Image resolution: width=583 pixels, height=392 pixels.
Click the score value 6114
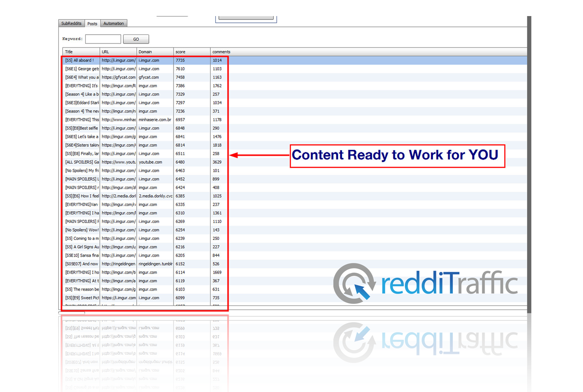click(x=180, y=272)
